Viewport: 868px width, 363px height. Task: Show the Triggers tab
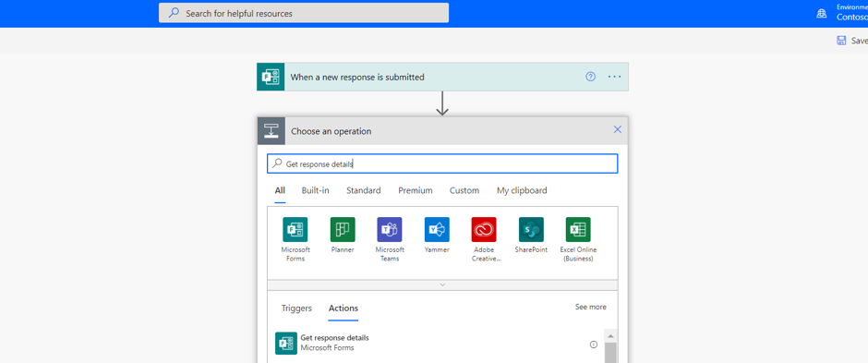coord(296,309)
